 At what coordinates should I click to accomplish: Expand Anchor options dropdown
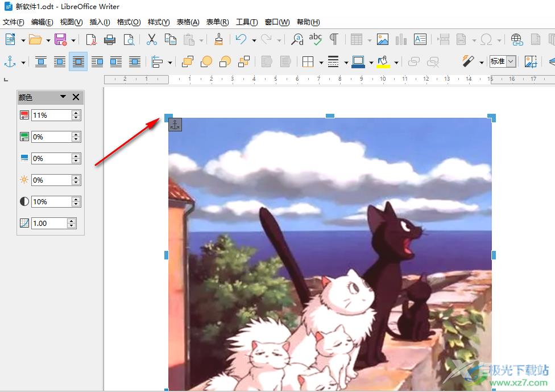point(23,63)
